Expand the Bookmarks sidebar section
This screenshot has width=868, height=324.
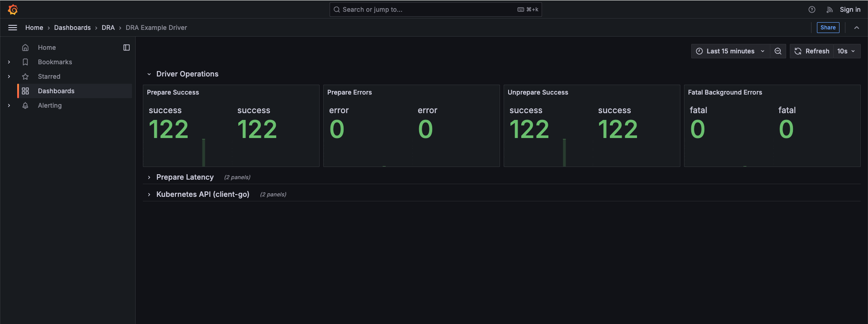point(9,62)
